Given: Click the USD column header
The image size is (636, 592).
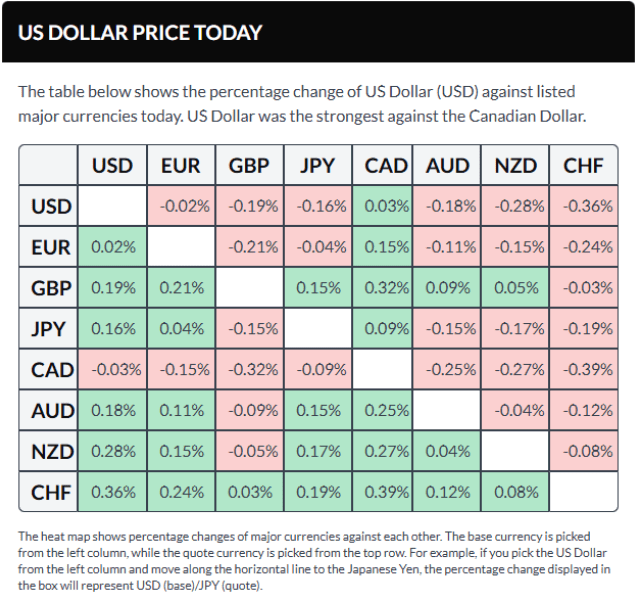Looking at the screenshot, I should coord(112,166).
